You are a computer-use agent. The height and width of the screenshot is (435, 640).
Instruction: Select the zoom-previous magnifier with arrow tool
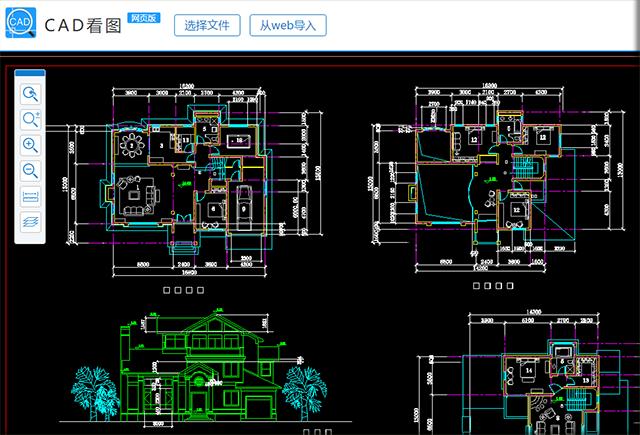click(31, 93)
